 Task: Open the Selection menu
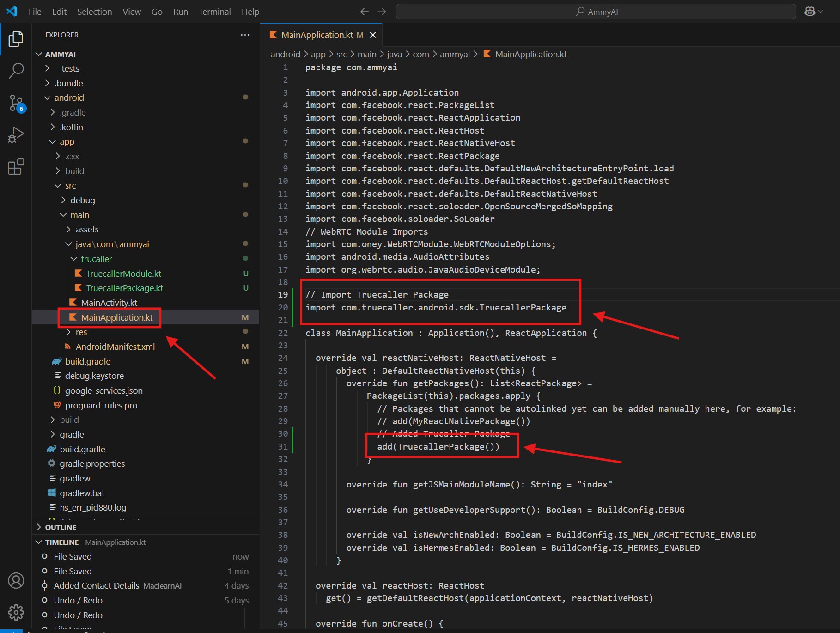click(94, 12)
